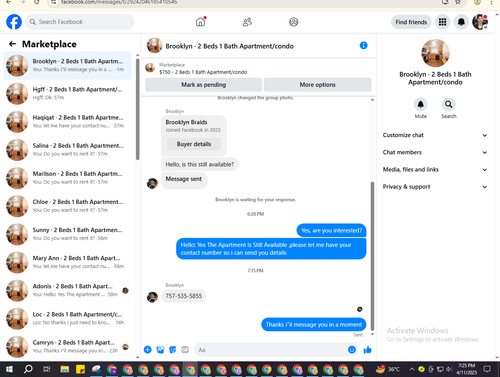Click Find friends button
The image size is (500, 377).
(411, 22)
